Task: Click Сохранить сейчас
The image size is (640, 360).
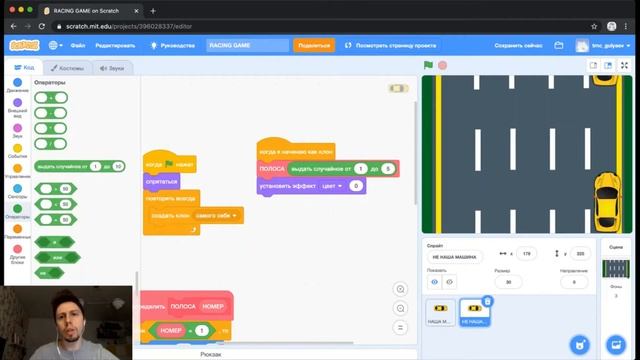Action: click(518, 45)
